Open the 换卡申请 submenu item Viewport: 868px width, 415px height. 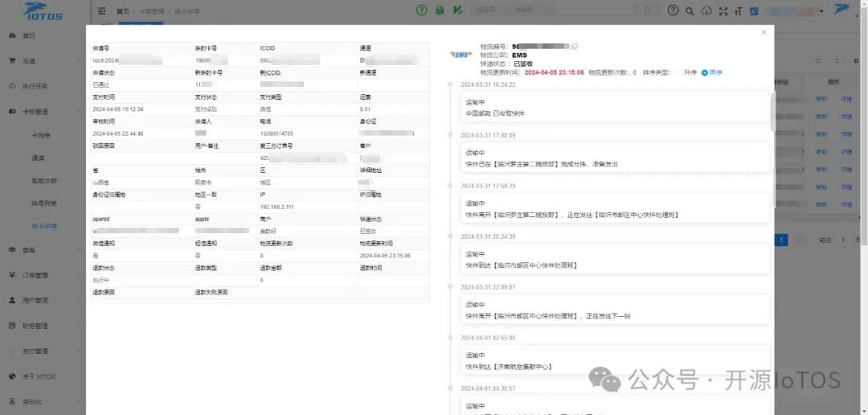(x=44, y=226)
